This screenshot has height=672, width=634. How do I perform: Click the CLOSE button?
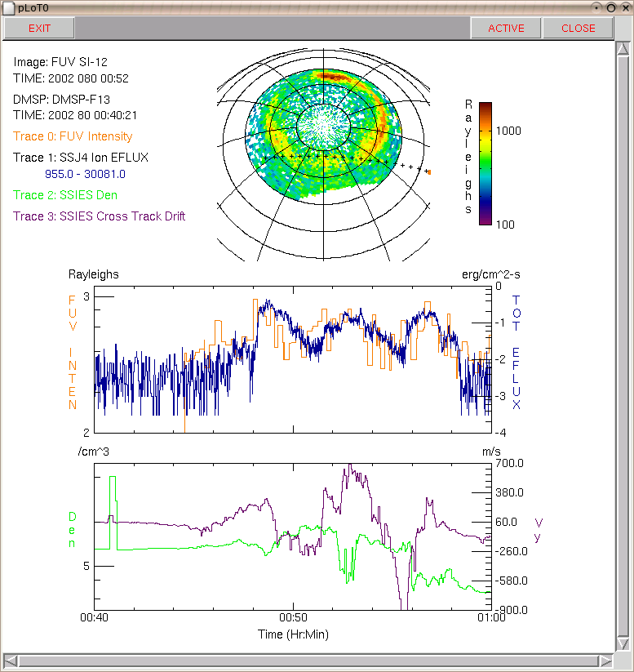click(x=578, y=29)
